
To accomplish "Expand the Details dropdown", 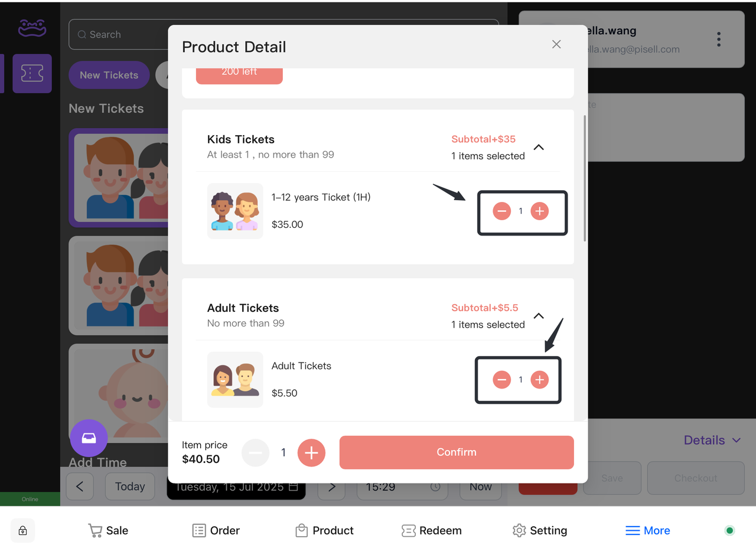I will (x=712, y=440).
